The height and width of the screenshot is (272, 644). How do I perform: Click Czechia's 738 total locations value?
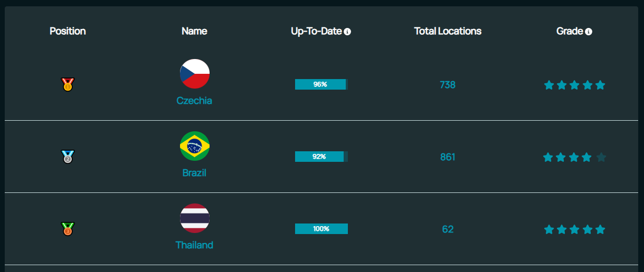448,85
